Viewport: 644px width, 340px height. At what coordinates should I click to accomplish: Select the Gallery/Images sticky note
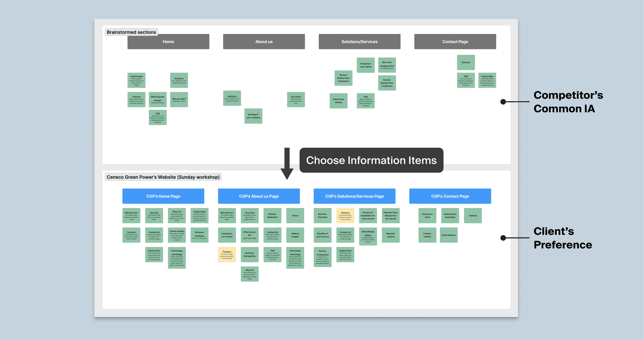tap(295, 235)
